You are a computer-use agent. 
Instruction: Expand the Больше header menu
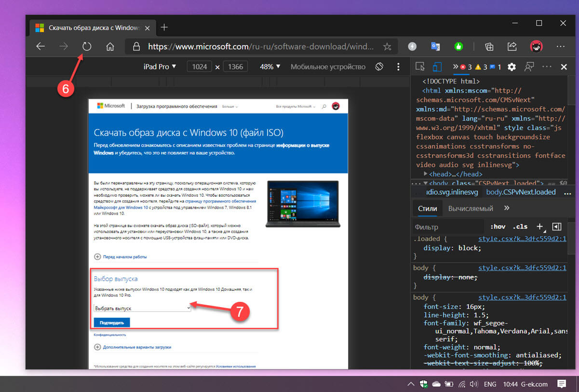click(x=230, y=106)
